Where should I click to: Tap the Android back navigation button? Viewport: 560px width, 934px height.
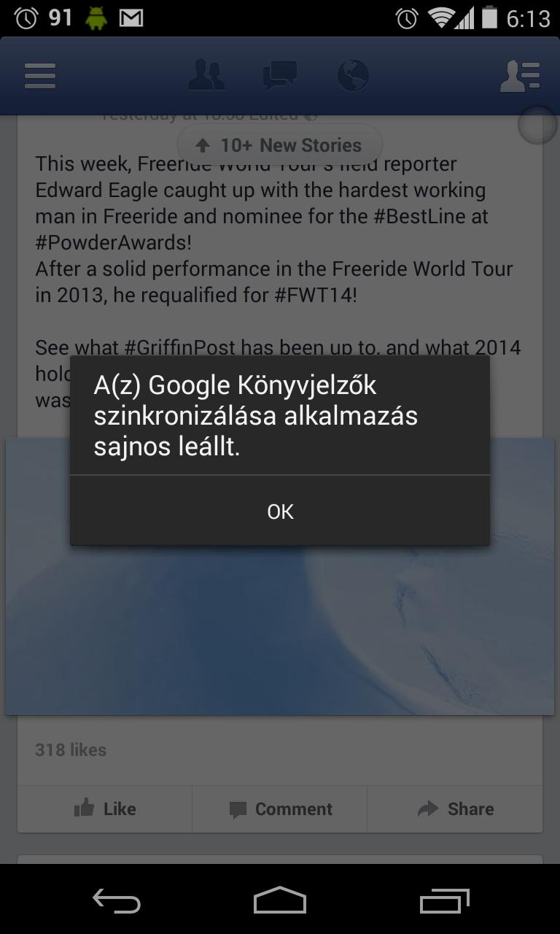coord(117,901)
